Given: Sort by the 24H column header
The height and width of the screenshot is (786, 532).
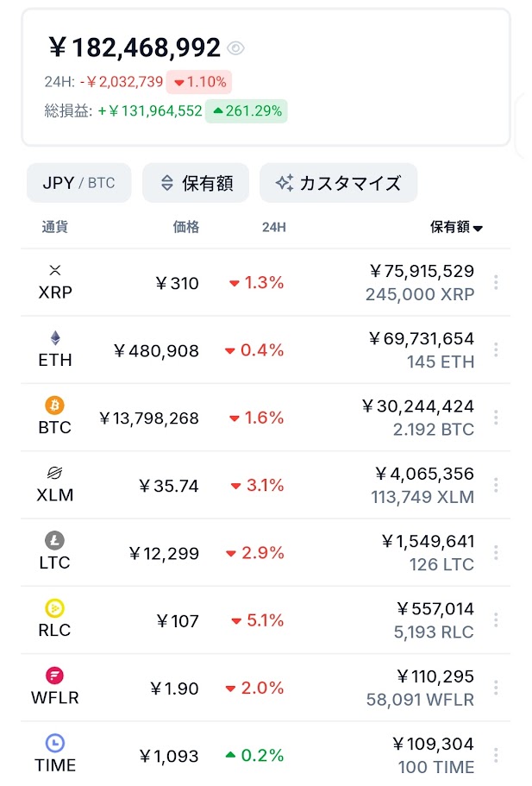Looking at the screenshot, I should (x=274, y=228).
